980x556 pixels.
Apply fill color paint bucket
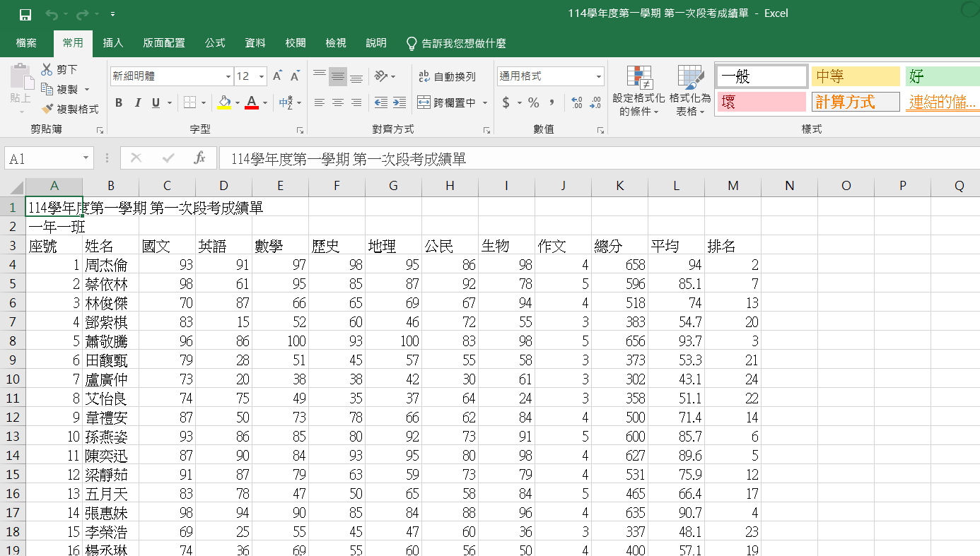click(224, 102)
